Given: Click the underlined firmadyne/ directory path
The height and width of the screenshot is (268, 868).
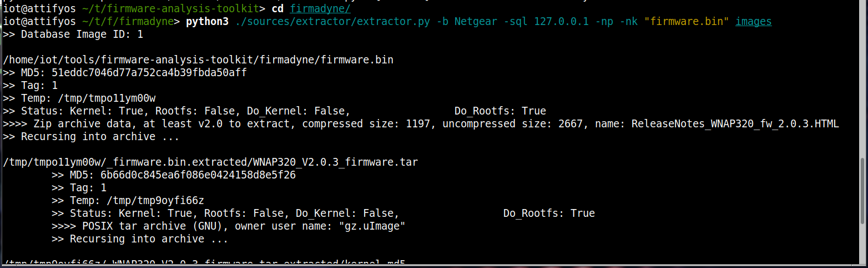Looking at the screenshot, I should click(x=320, y=9).
